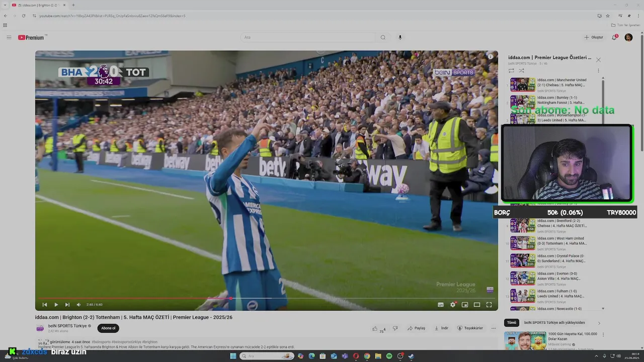The height and width of the screenshot is (362, 644).
Task: Open the YouTube guide hamburger menu
Action: coord(9,37)
